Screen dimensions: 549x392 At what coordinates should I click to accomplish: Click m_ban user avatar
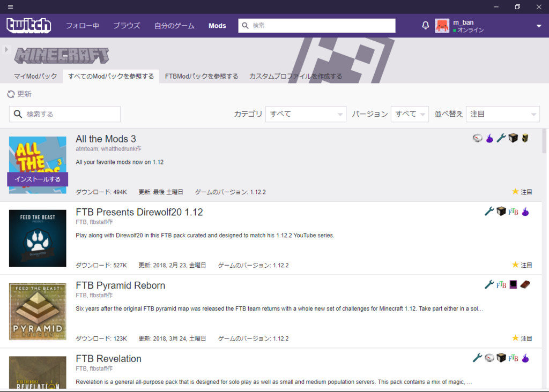pyautogui.click(x=442, y=26)
